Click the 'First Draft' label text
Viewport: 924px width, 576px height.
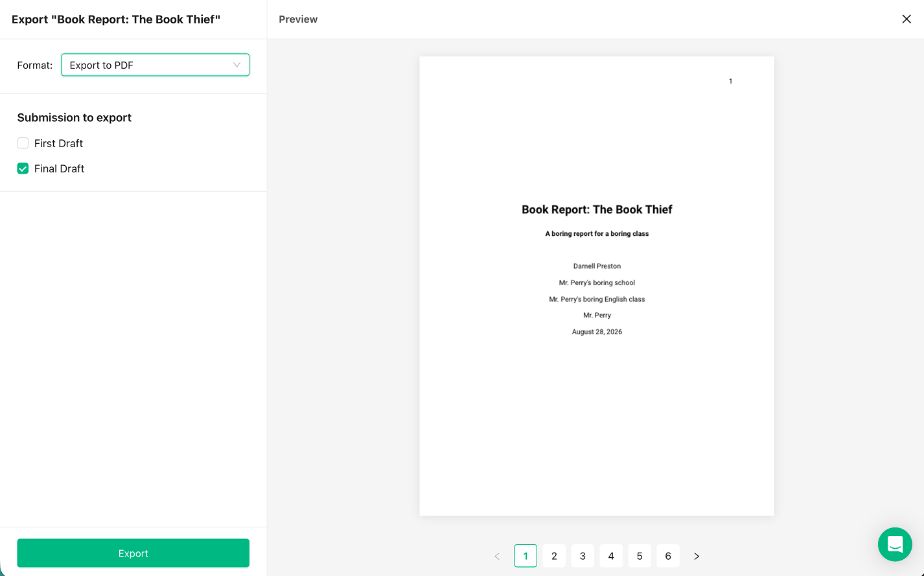58,143
